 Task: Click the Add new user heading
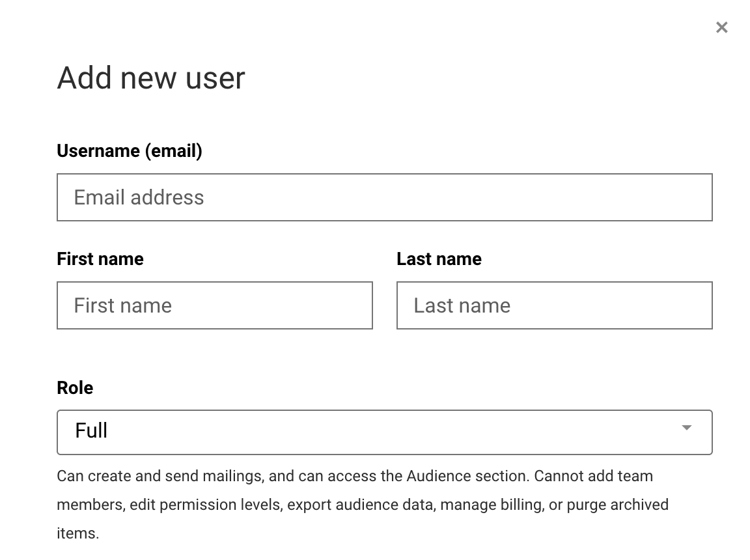tap(151, 78)
